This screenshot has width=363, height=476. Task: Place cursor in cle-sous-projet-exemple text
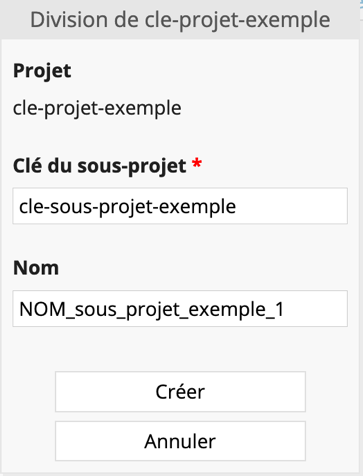[127, 207]
